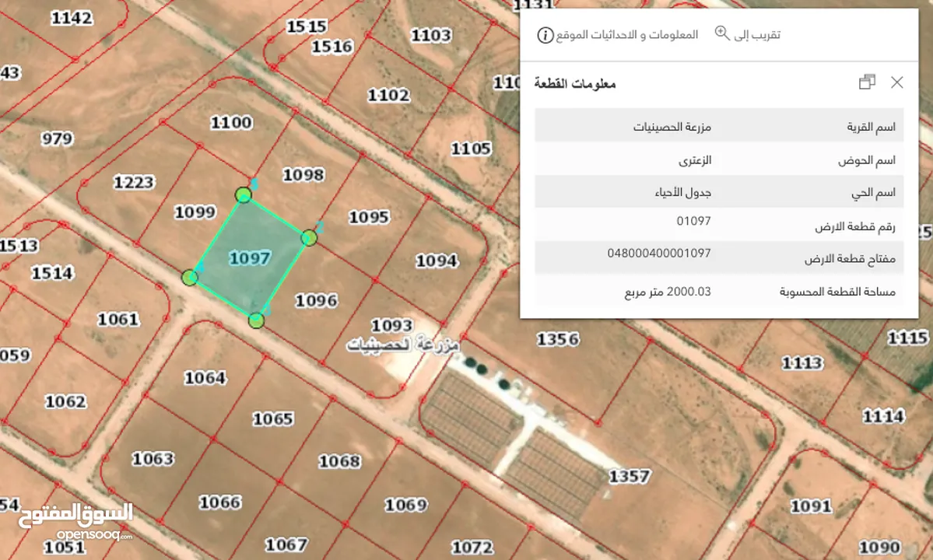This screenshot has height=560, width=933.
Task: Select parcel 1093 on the map
Action: coord(391,325)
